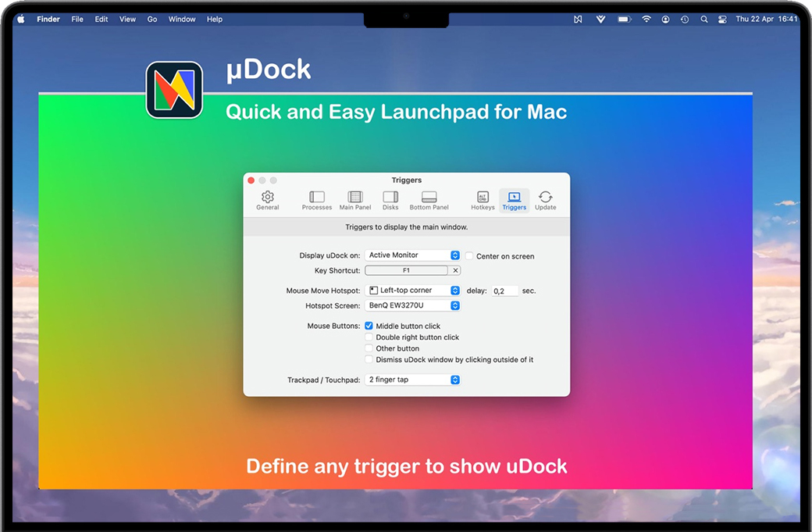The image size is (812, 532).
Task: Open the Go menu
Action: pyautogui.click(x=152, y=20)
